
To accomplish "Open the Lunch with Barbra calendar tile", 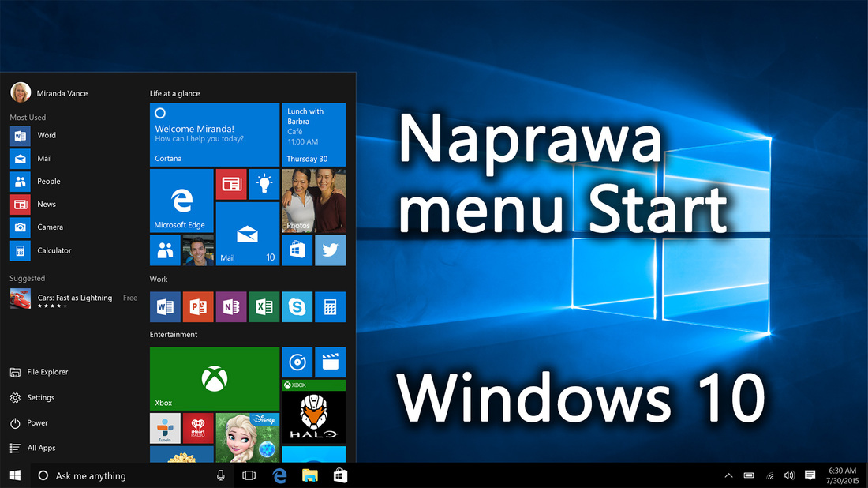I will click(314, 134).
